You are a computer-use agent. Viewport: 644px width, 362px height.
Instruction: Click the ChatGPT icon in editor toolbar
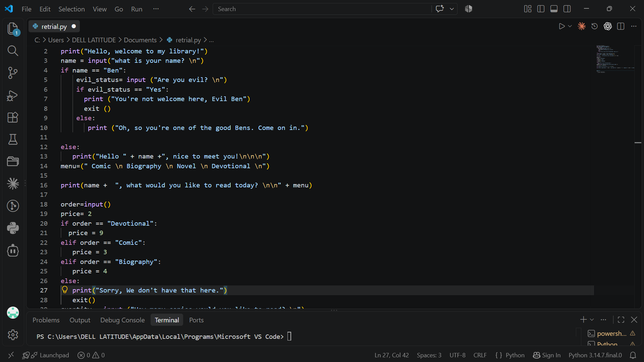608,26
